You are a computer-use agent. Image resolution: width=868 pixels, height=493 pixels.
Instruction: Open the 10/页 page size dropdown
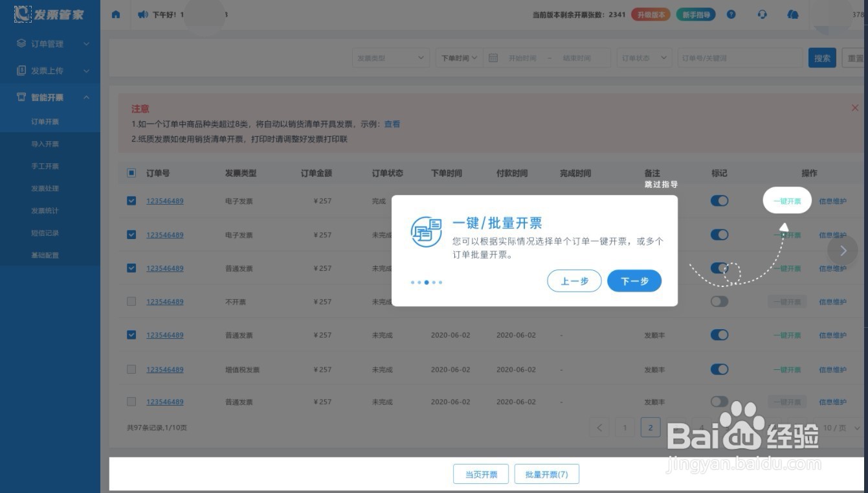(841, 428)
